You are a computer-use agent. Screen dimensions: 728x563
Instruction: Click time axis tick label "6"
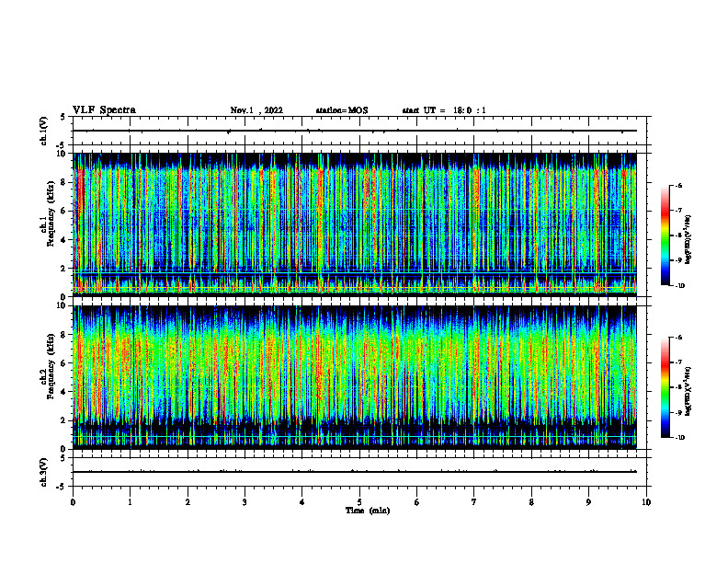[417, 502]
